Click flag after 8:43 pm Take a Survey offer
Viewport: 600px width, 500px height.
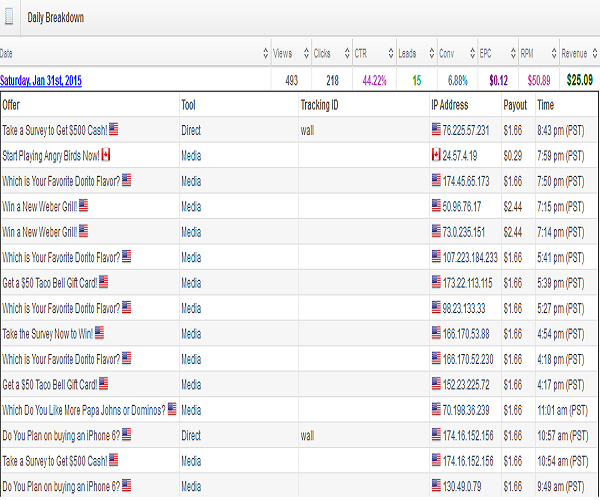click(x=114, y=129)
